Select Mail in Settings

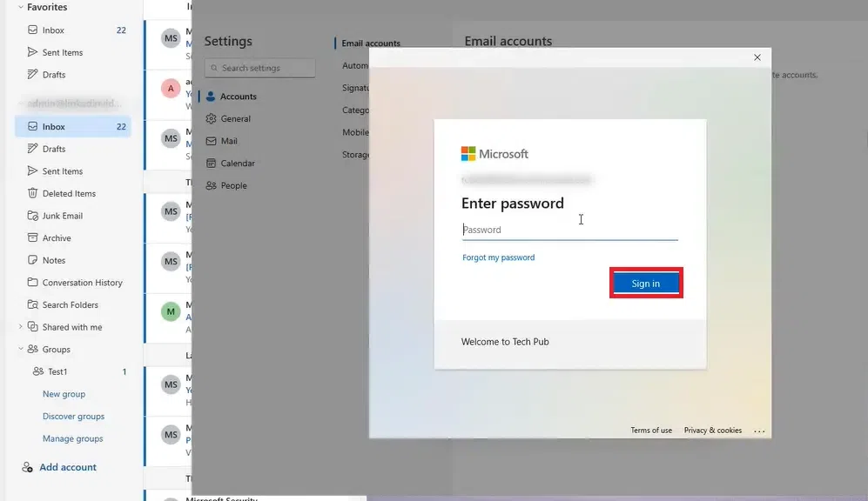click(229, 141)
